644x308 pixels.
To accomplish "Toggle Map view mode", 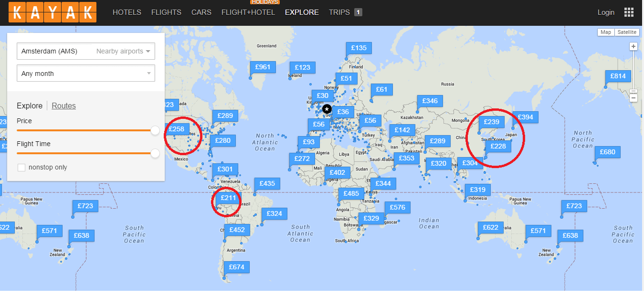I will (605, 32).
